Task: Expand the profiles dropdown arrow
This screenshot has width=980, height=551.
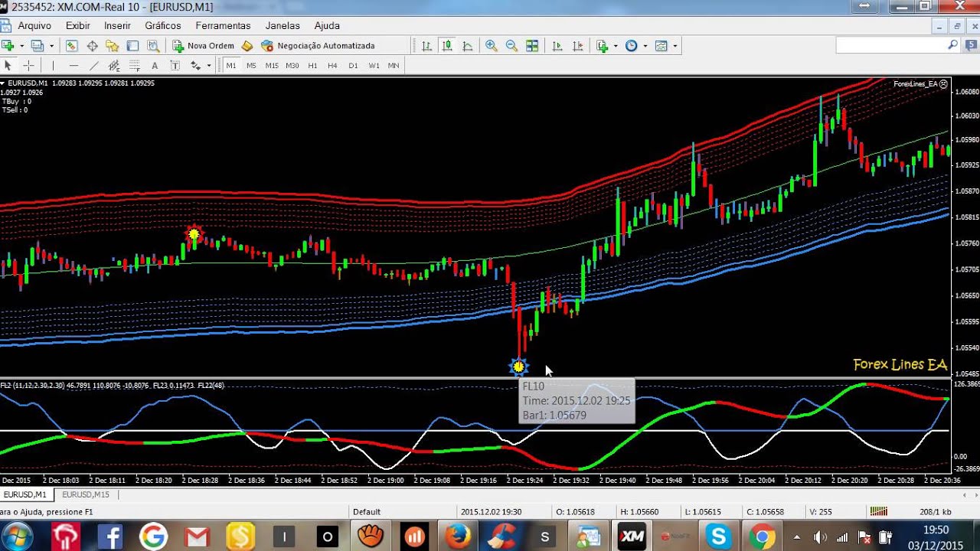Action: (x=50, y=46)
